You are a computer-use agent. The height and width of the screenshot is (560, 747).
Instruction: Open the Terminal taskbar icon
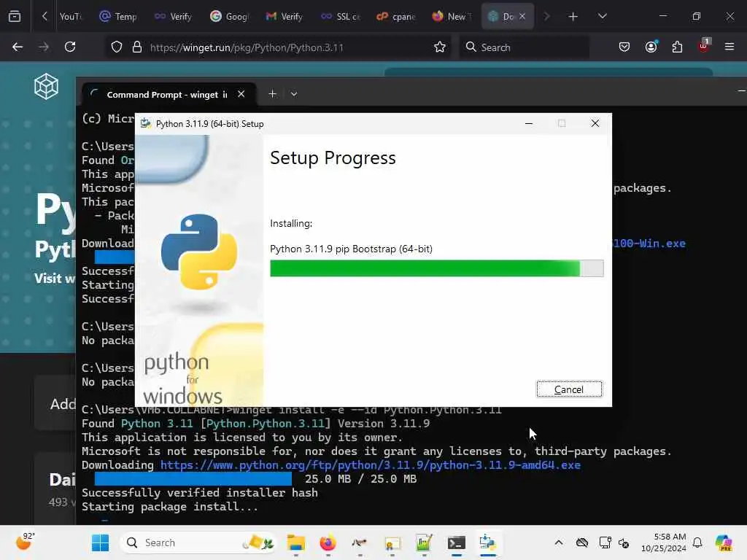[457, 542]
